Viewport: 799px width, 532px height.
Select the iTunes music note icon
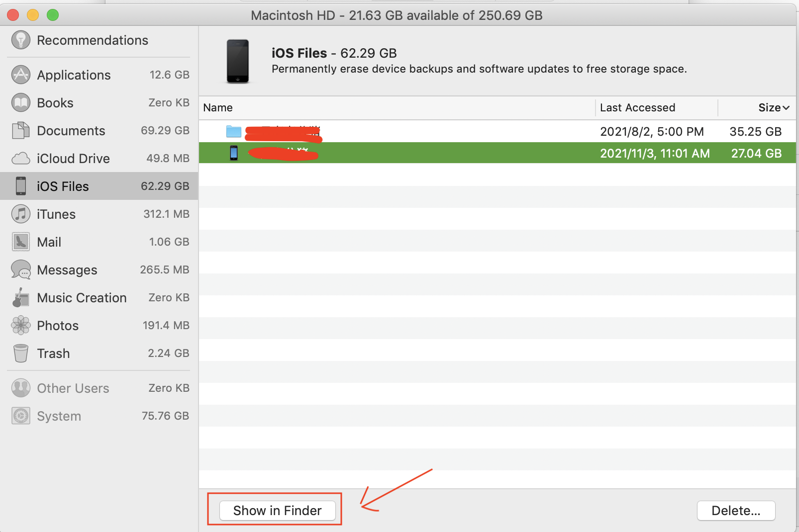[x=20, y=214]
